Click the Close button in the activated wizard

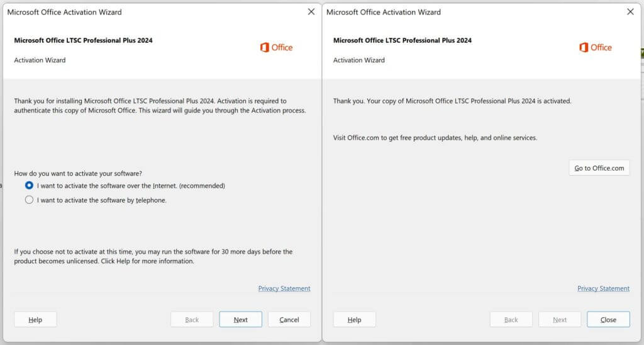coord(608,320)
